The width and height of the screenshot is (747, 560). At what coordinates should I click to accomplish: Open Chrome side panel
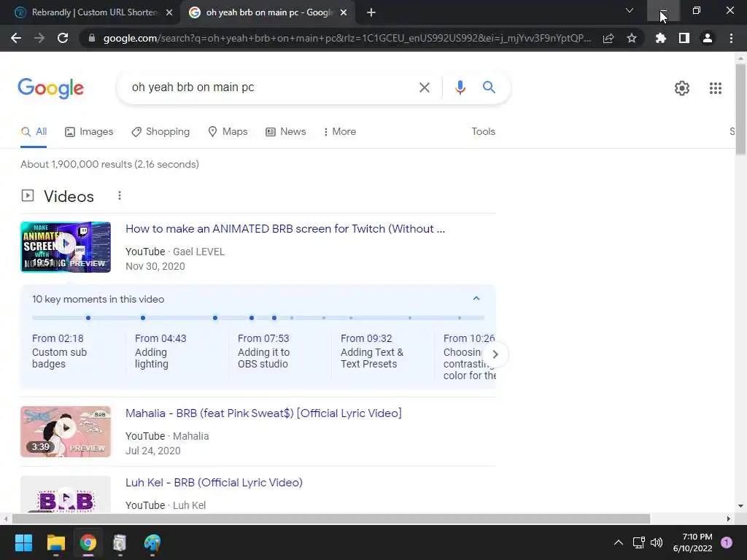684,38
